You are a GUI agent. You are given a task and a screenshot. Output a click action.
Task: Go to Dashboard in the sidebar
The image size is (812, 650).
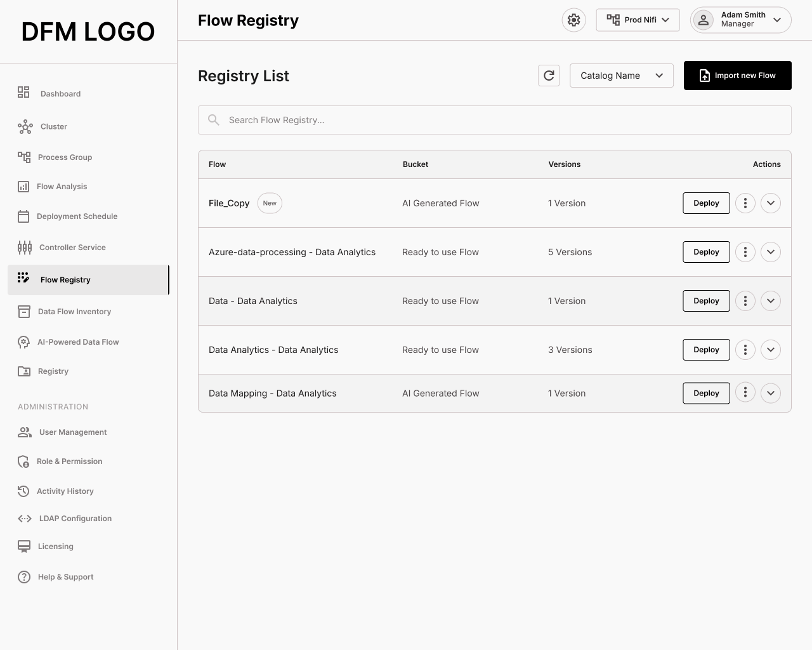[x=60, y=94]
